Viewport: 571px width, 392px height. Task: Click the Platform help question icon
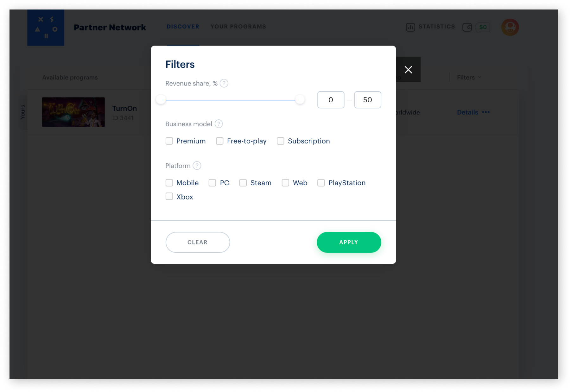click(x=197, y=166)
